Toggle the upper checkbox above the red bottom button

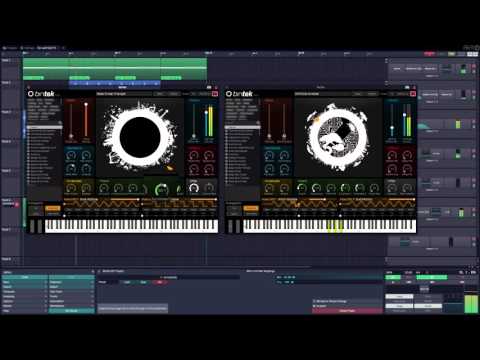314,301
